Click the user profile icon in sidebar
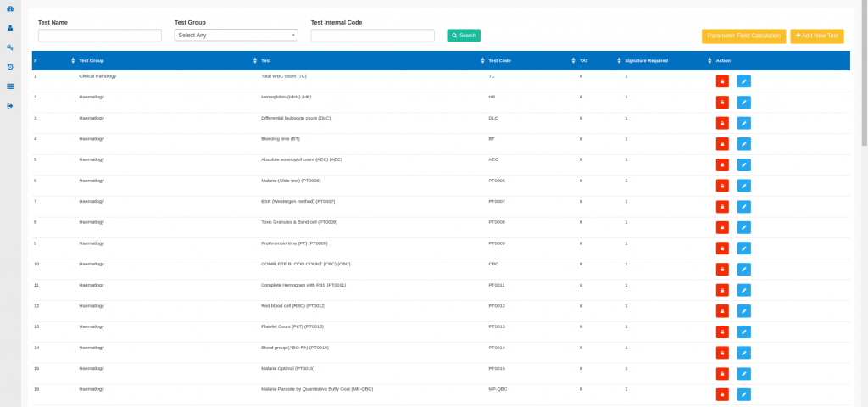Viewport: 868px width, 407px height. (10, 28)
